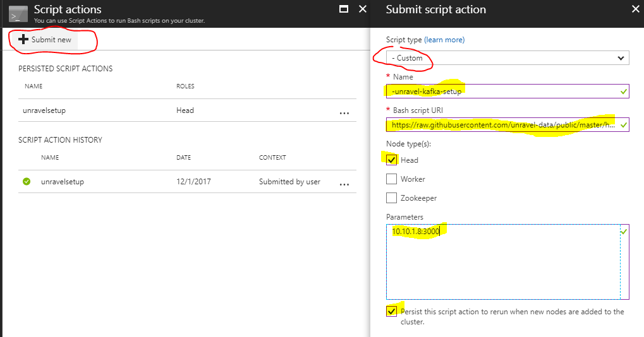Select the unravelsetup history row name
The height and width of the screenshot is (337, 644).
63,182
